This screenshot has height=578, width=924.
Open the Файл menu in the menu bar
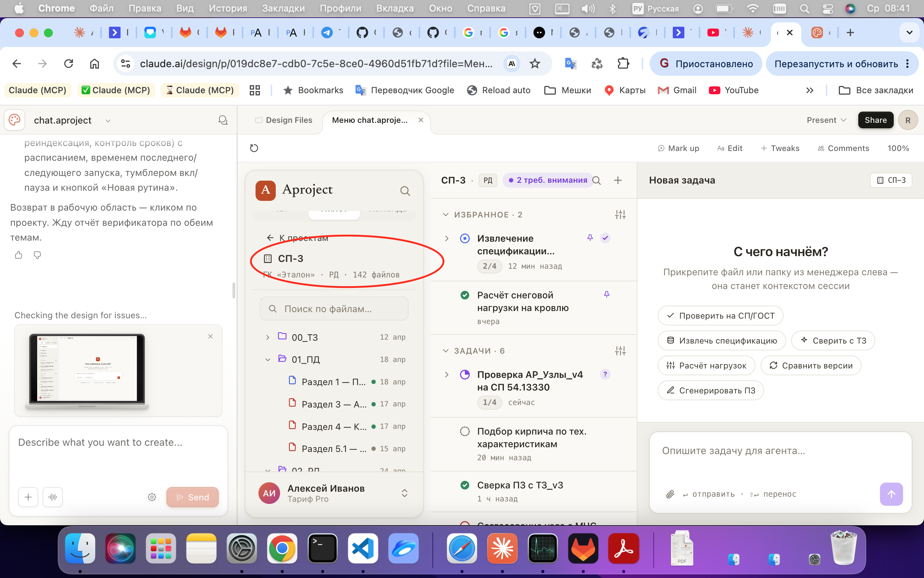[101, 8]
